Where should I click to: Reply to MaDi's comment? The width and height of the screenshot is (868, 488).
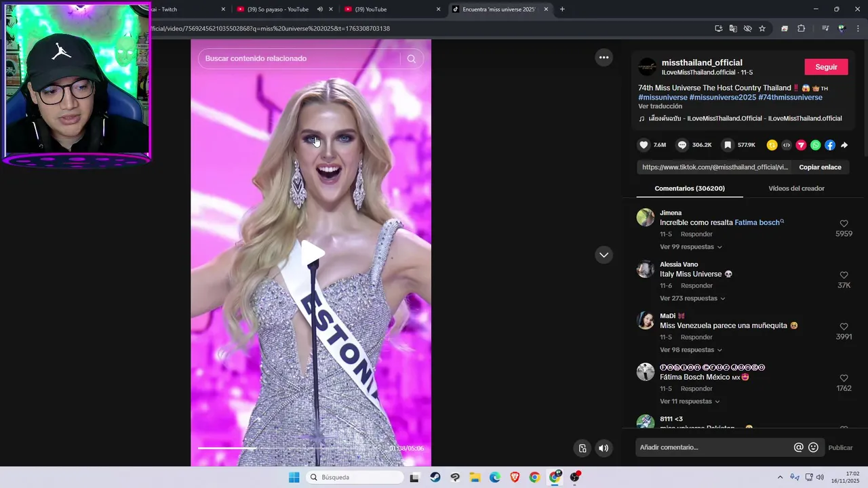coord(696,338)
